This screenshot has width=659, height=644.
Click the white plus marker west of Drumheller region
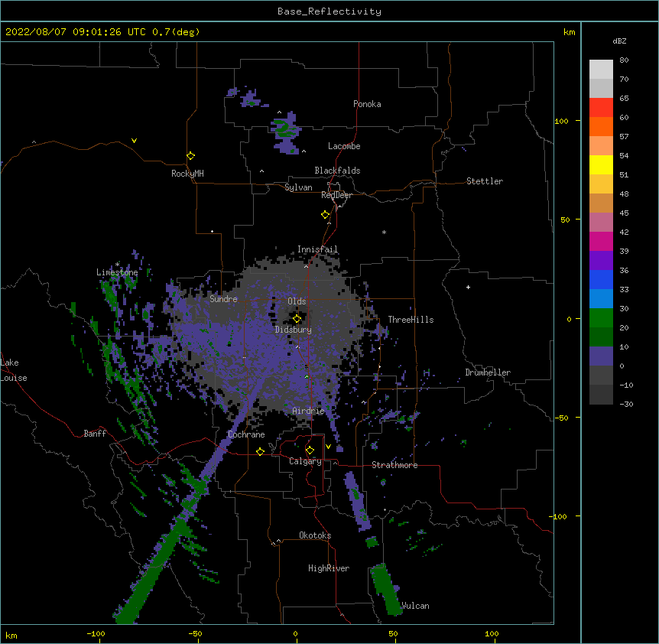(x=468, y=287)
